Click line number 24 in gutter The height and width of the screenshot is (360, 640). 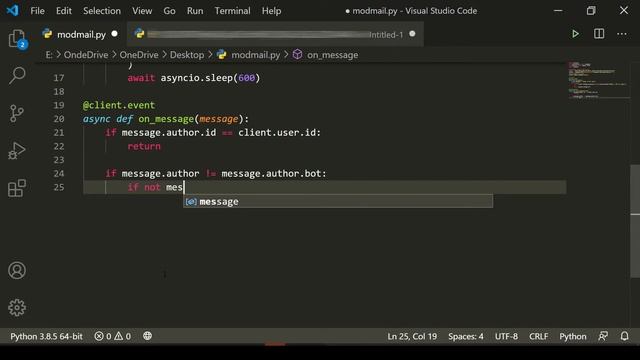[59, 173]
